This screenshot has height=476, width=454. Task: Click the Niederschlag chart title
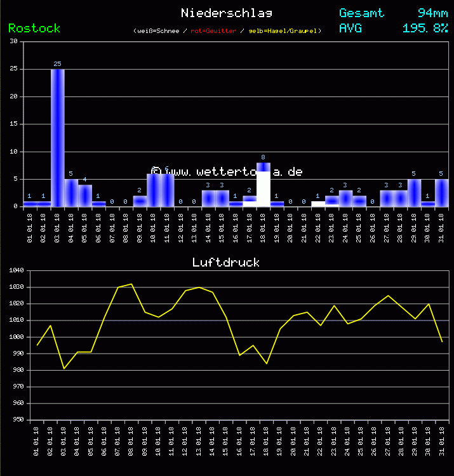[x=227, y=13]
